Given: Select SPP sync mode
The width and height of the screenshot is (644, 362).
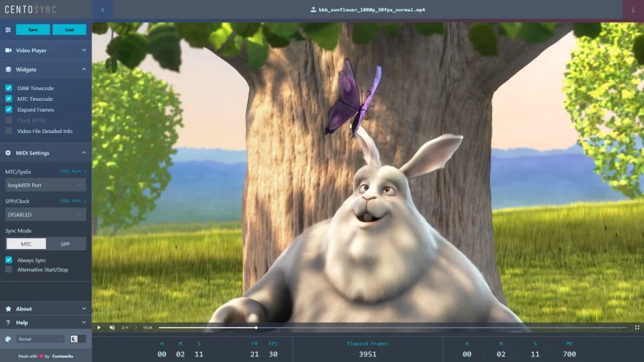Looking at the screenshot, I should (65, 244).
